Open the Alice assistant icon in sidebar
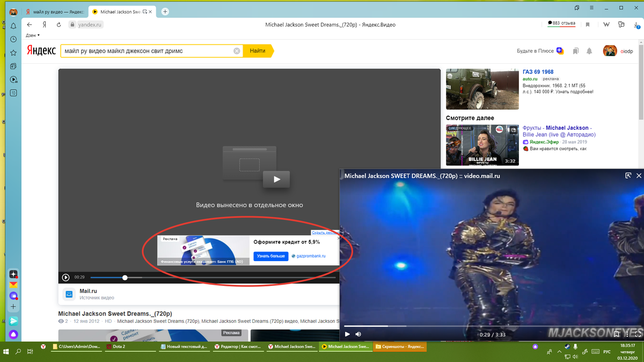 pyautogui.click(x=13, y=335)
